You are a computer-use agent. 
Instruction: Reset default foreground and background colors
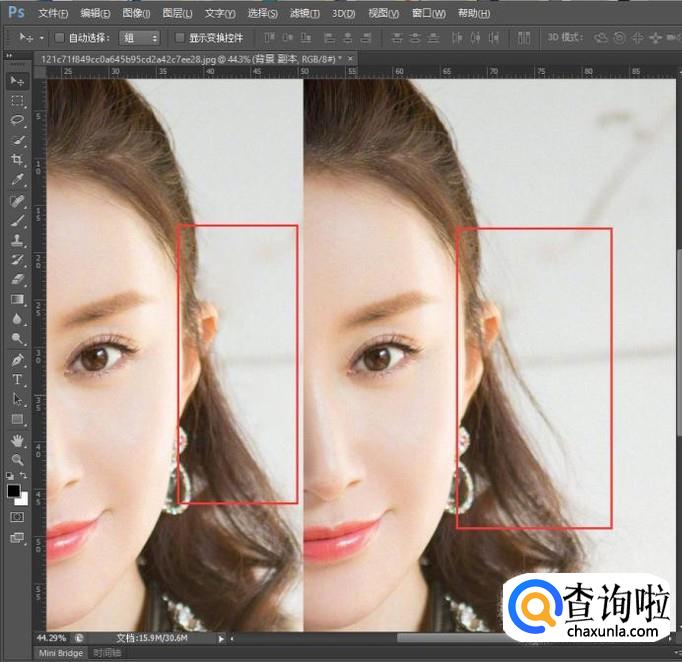tap(10, 476)
